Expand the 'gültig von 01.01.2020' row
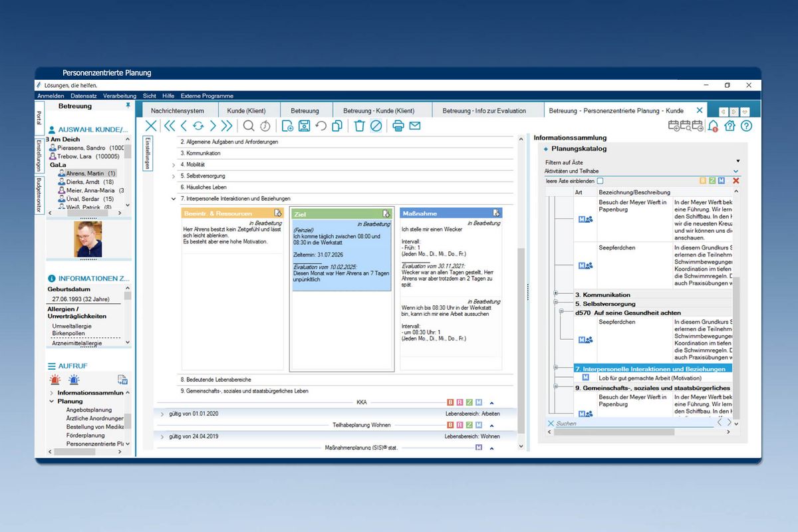The width and height of the screenshot is (798, 532). tap(162, 414)
